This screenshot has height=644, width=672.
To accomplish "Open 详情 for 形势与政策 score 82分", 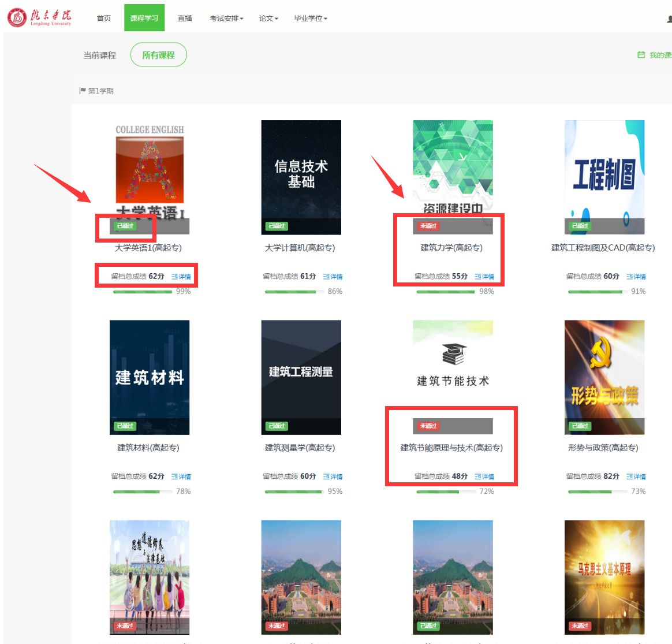I will [636, 477].
